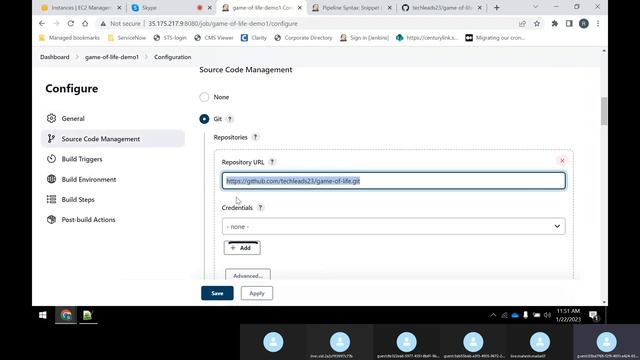The image size is (640, 360).
Task: Open a new browser tab
Action: click(x=496, y=8)
